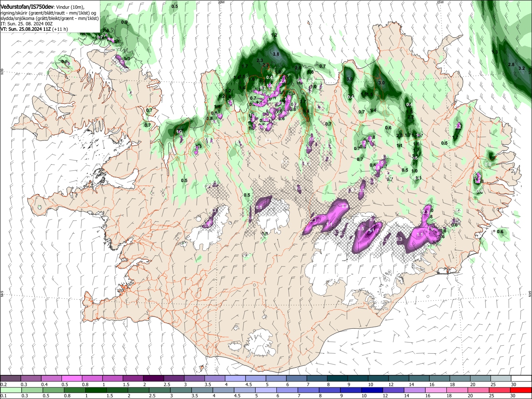Viewport: 532px width, 399px height.
Task: Click the 15W longitude label
Action: tap(440, 2)
